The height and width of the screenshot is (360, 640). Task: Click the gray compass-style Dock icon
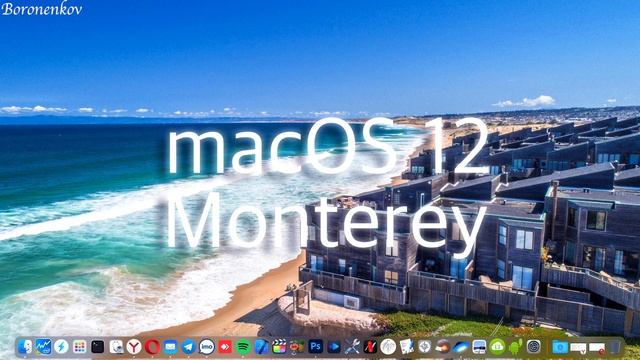point(424,347)
